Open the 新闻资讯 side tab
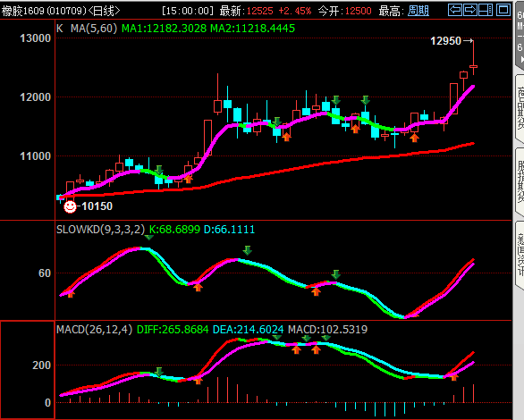Image resolution: width=524 pixels, height=420 pixels. [520, 255]
